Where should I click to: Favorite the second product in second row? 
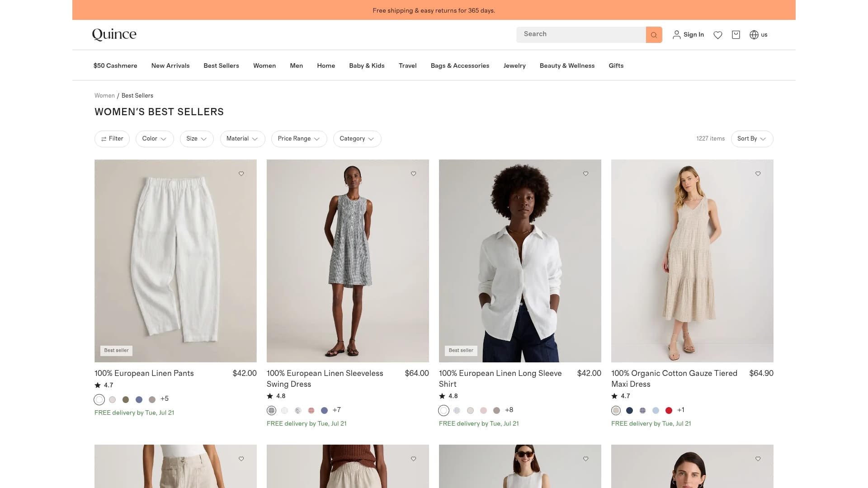[x=414, y=459]
